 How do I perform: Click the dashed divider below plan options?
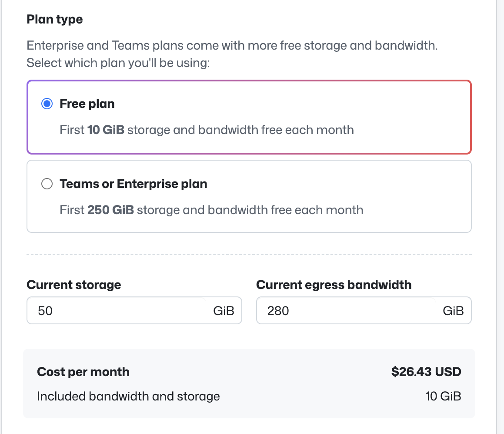[249, 254]
